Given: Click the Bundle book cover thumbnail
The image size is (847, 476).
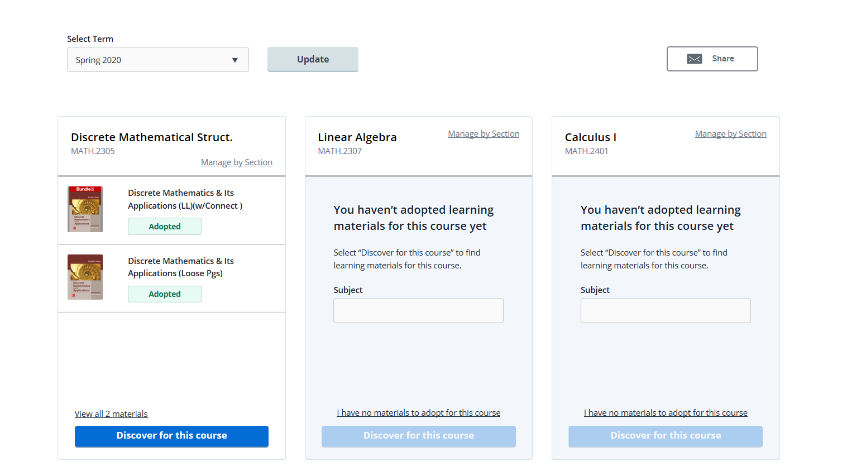Looking at the screenshot, I should (85, 209).
